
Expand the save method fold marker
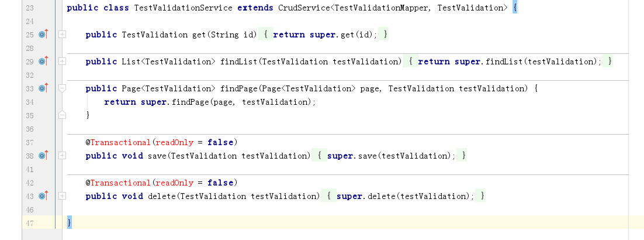coord(62,156)
